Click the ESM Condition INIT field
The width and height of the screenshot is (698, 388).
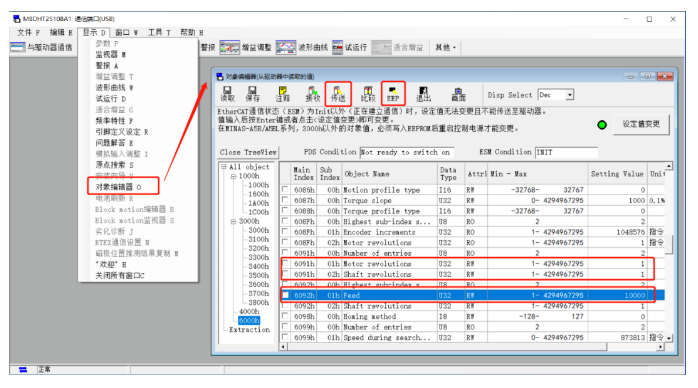[x=566, y=152]
